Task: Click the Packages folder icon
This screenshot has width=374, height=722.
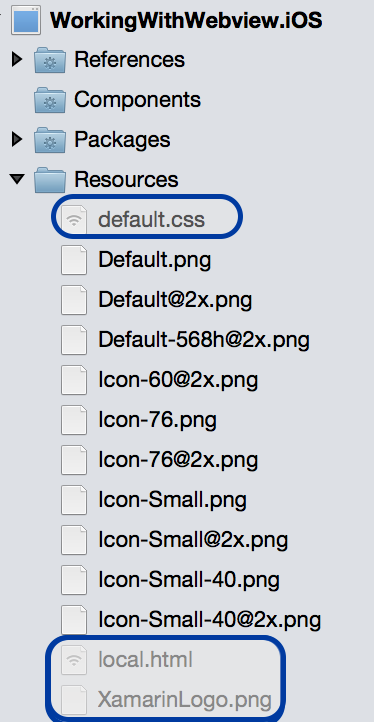Action: point(50,140)
